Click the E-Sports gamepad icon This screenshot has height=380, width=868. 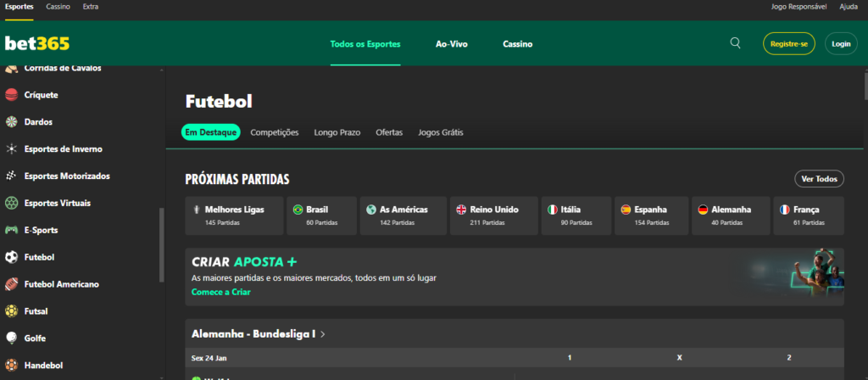[x=12, y=230]
